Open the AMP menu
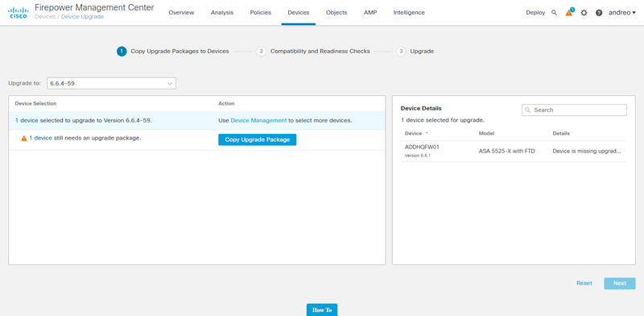The width and height of the screenshot is (644, 316). [x=370, y=13]
